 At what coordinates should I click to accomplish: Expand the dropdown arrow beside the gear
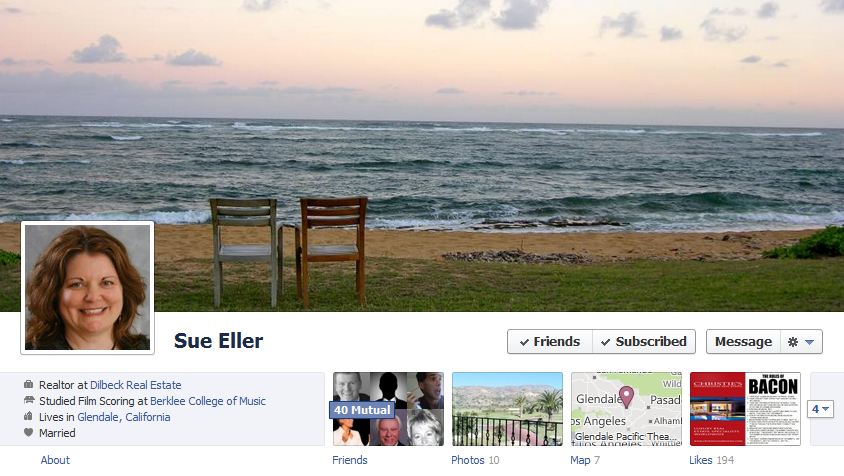click(x=810, y=342)
